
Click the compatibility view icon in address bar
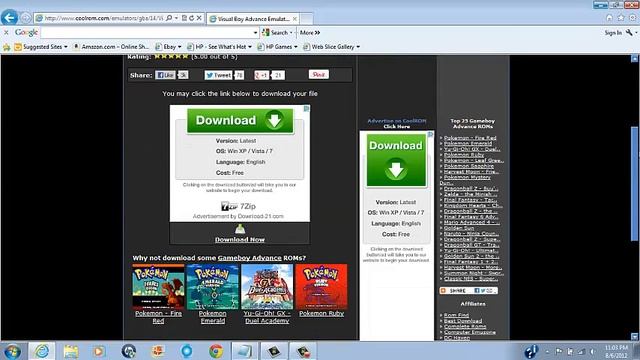click(184, 18)
